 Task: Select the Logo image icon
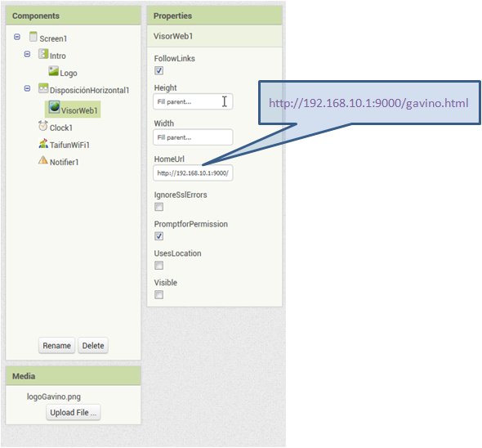pos(53,71)
